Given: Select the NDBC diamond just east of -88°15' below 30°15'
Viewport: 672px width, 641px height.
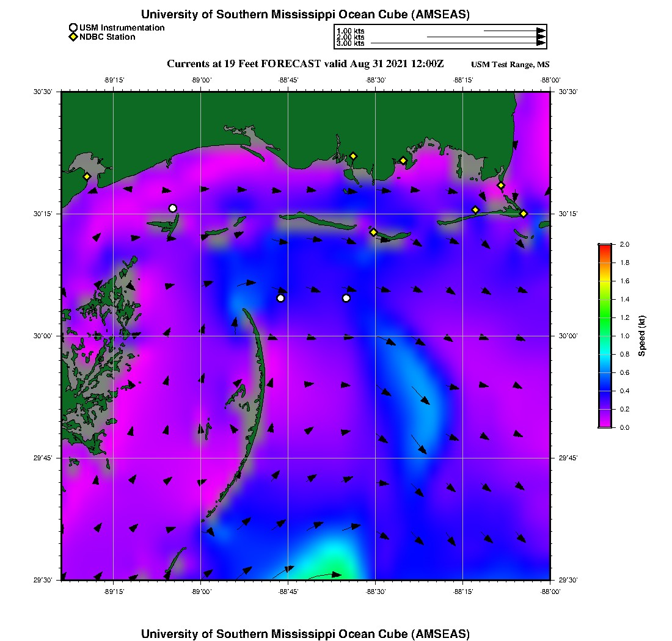Looking at the screenshot, I should tap(475, 210).
